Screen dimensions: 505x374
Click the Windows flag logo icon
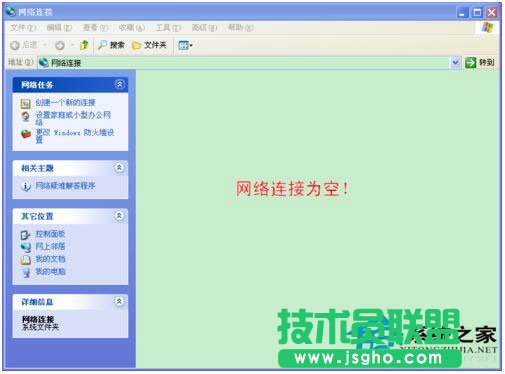tap(487, 28)
